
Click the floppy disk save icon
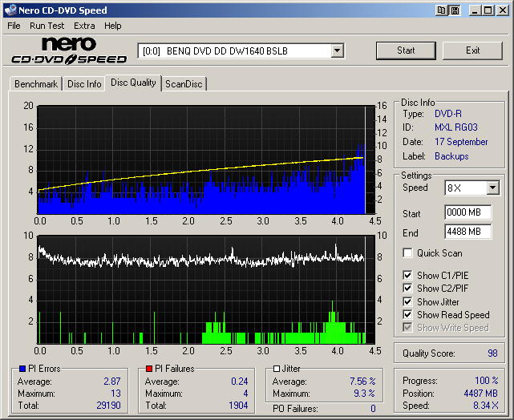pyautogui.click(x=455, y=10)
